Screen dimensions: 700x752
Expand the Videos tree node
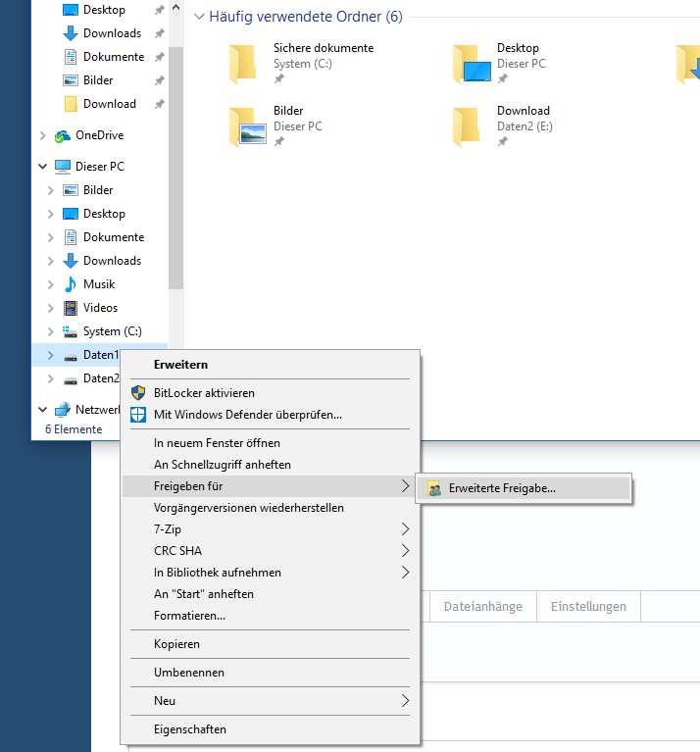50,308
